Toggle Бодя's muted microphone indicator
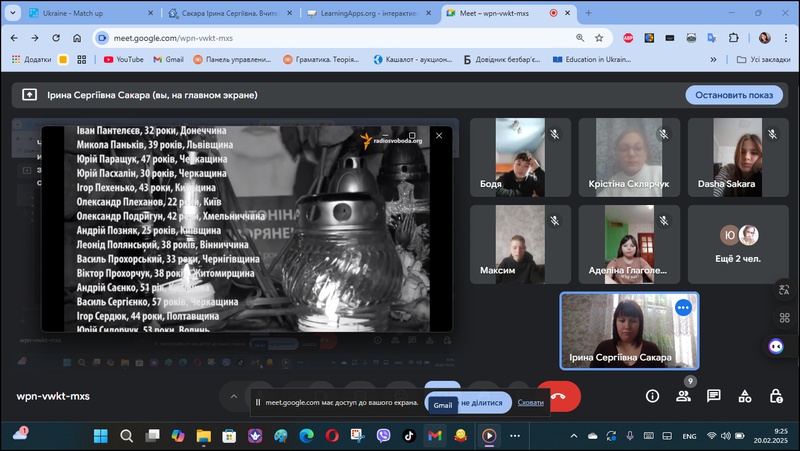Viewport: 800px width, 451px height. pyautogui.click(x=553, y=133)
